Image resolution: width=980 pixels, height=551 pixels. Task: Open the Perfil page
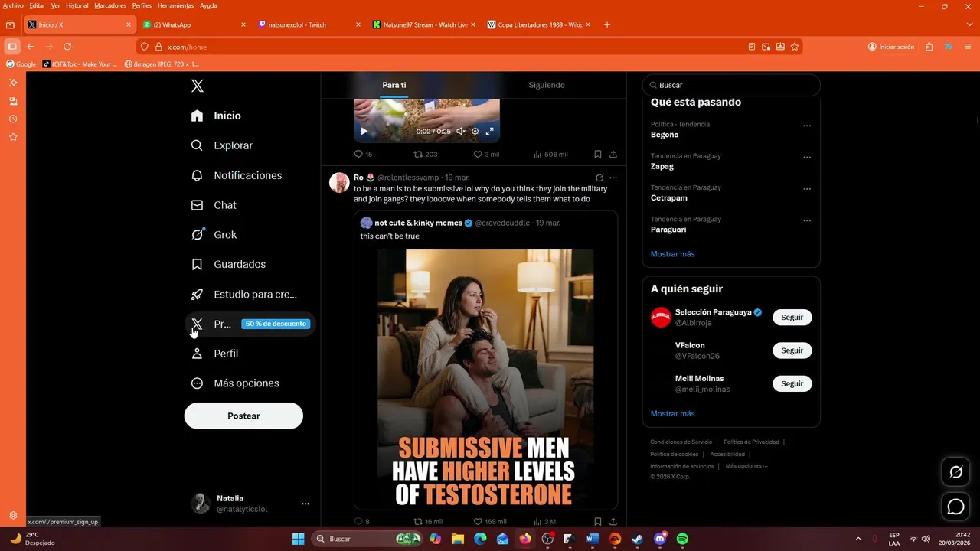pyautogui.click(x=215, y=354)
